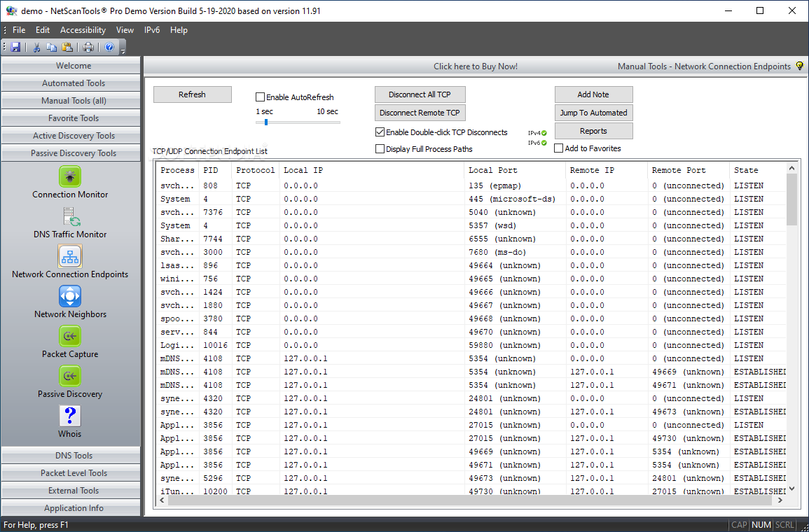Select the 'spoo...' process row
Image resolution: width=809 pixels, height=532 pixels.
tap(471, 318)
